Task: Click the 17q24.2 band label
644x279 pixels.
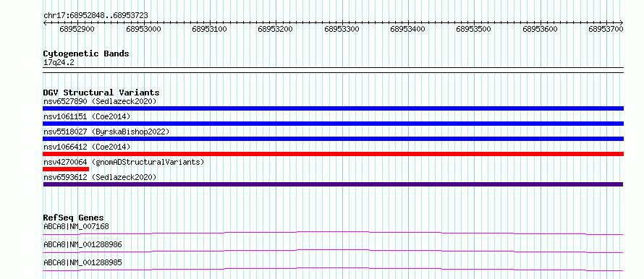Action: (59, 63)
